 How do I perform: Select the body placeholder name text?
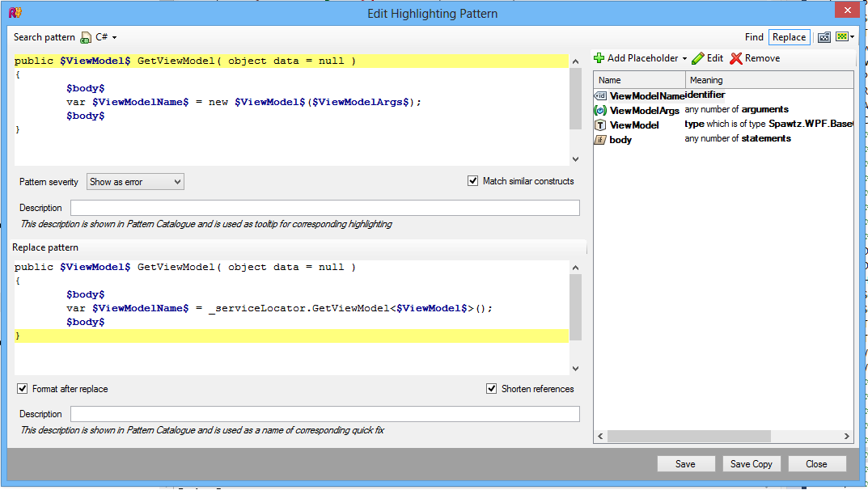620,140
